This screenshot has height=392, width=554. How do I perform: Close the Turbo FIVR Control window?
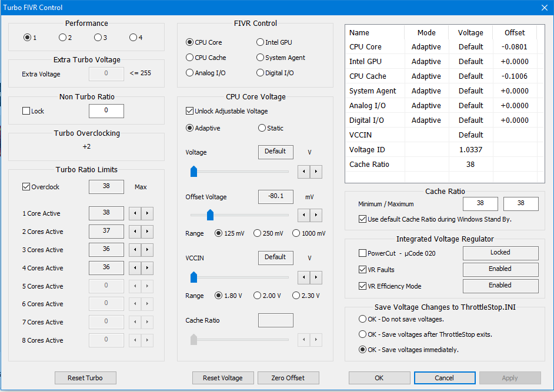coord(545,8)
